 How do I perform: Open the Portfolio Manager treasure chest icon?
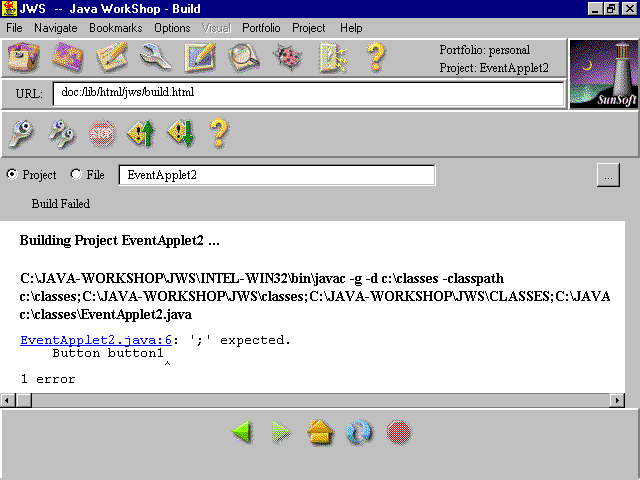click(x=24, y=58)
